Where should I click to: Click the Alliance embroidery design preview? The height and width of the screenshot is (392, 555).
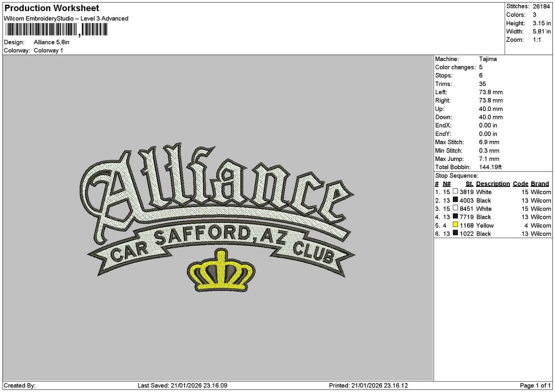tap(218, 217)
